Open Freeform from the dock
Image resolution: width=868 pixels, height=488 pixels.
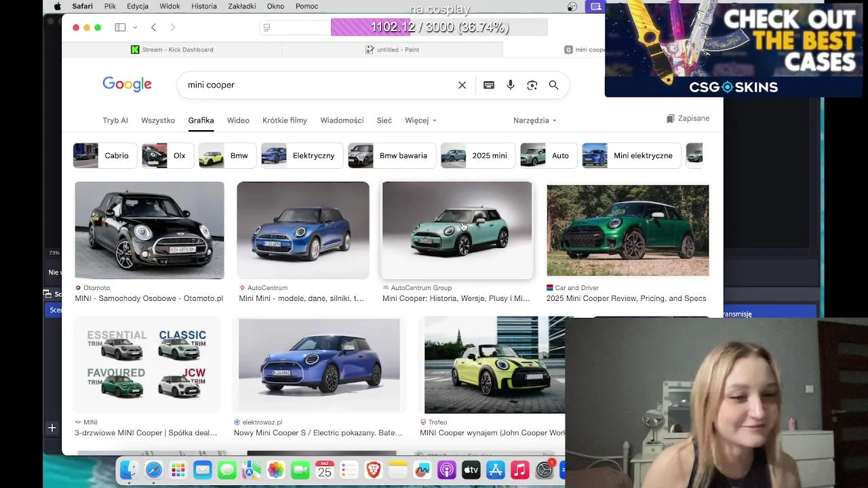422,470
